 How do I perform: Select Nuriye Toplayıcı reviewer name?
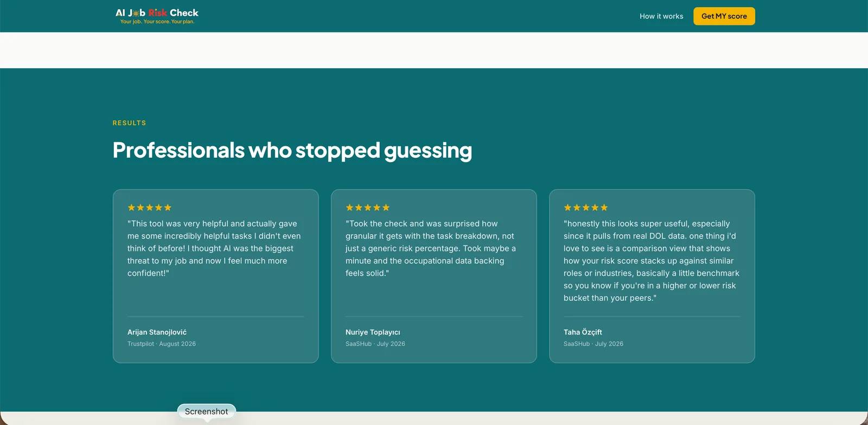[x=373, y=332]
